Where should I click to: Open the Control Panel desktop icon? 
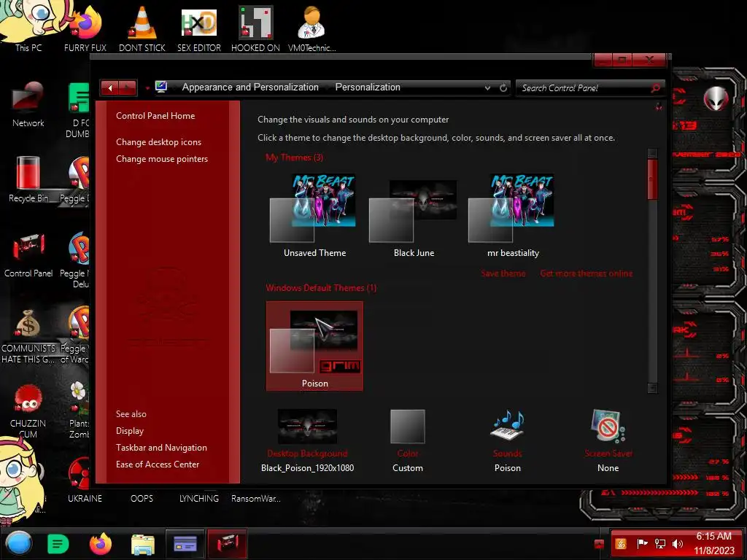pyautogui.click(x=28, y=254)
